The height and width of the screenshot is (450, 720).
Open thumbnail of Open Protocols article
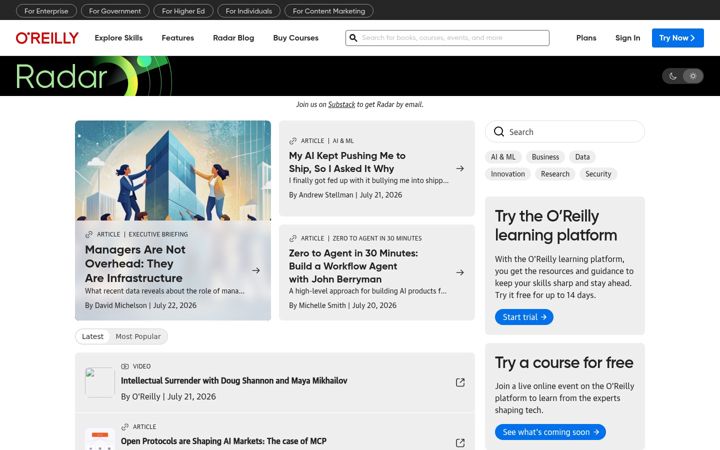coord(100,439)
